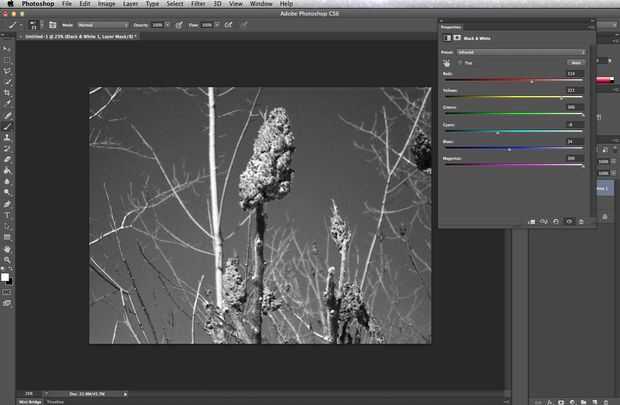This screenshot has height=405, width=620.
Task: Adjust the Yellows slider handle
Action: (x=561, y=98)
